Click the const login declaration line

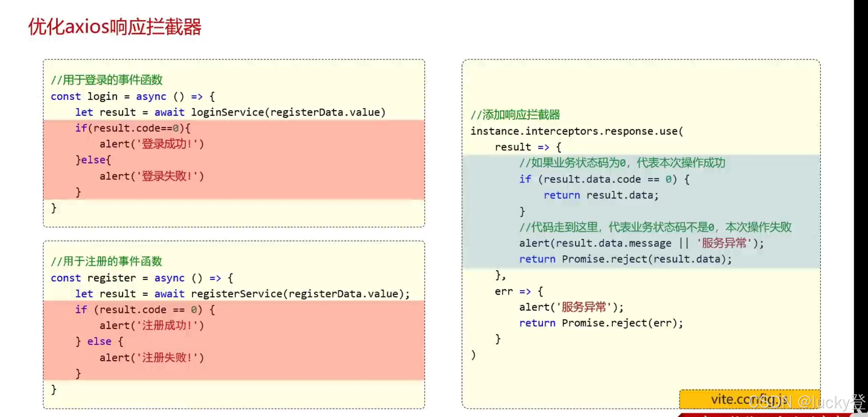[132, 96]
